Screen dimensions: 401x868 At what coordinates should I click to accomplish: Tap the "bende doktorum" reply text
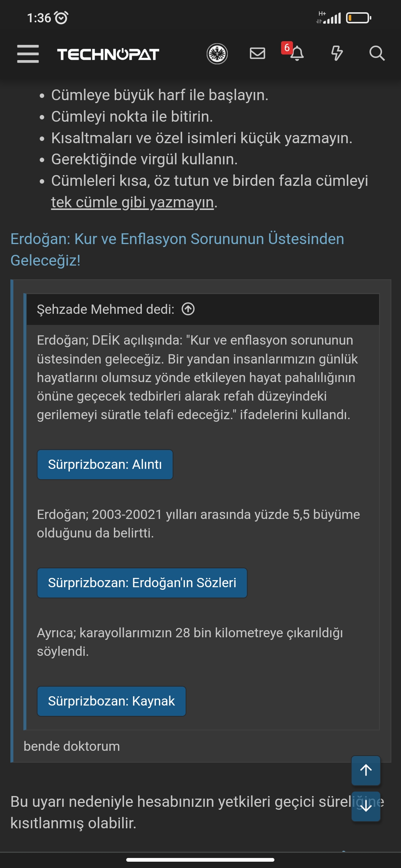[72, 746]
